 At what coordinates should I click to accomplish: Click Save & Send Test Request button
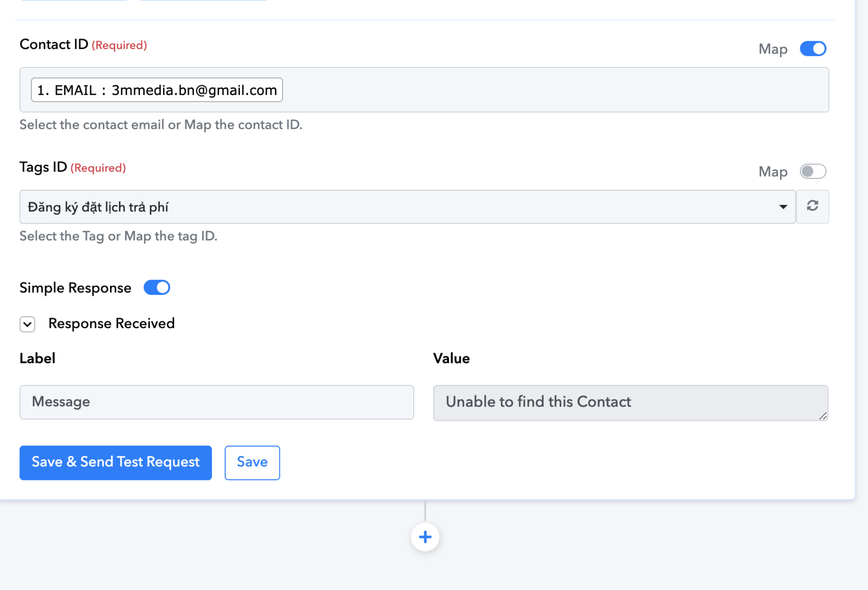[116, 462]
